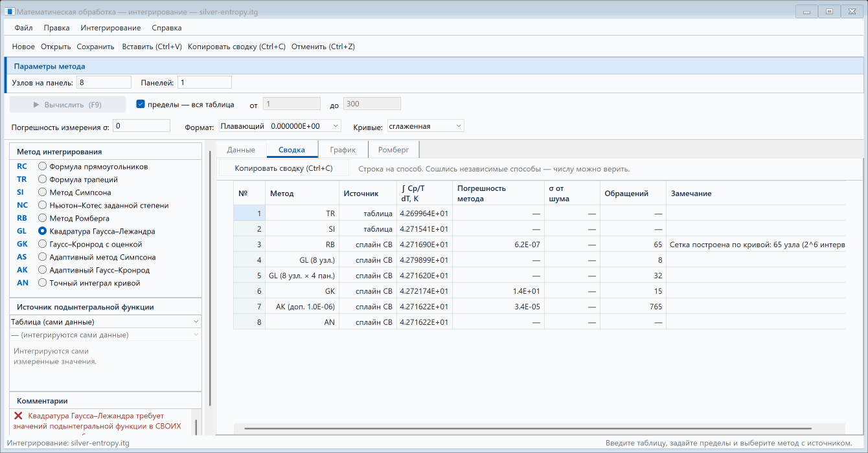Focus the Панелей input field
Image resolution: width=868 pixels, height=453 pixels.
click(x=204, y=82)
